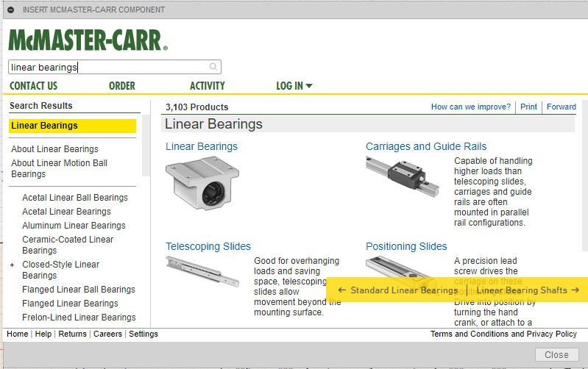Open About Linear Bearings
This screenshot has width=588, height=369.
tap(54, 149)
